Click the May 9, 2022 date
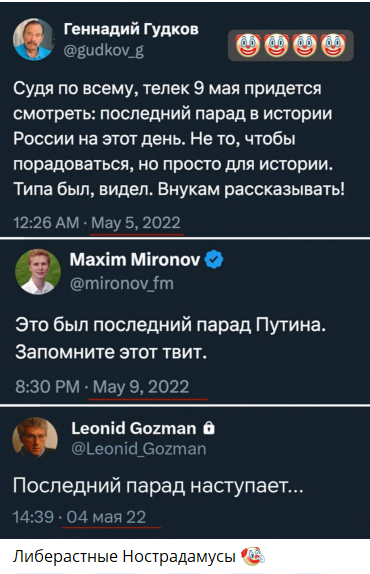This screenshot has height=574, width=370. coord(141,387)
